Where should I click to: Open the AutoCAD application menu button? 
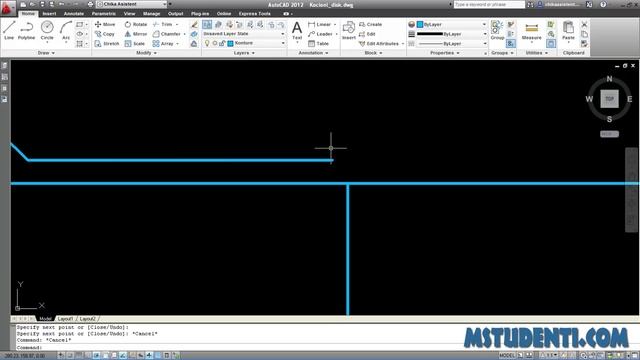pos(8,8)
